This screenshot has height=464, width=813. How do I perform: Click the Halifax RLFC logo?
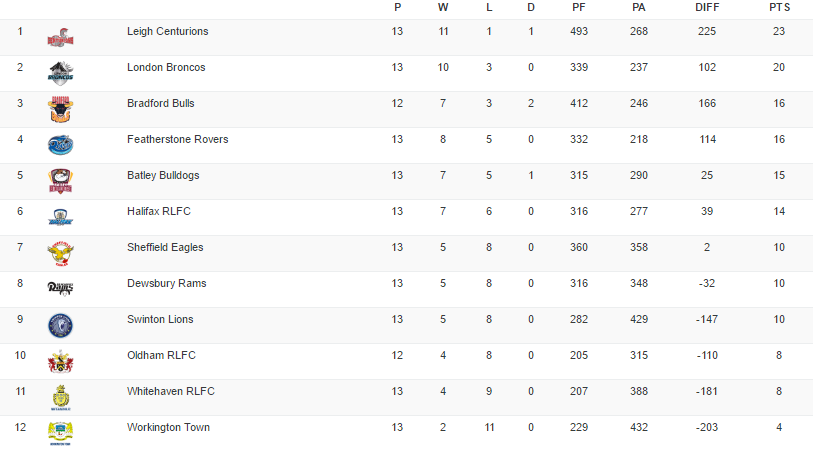[60, 217]
